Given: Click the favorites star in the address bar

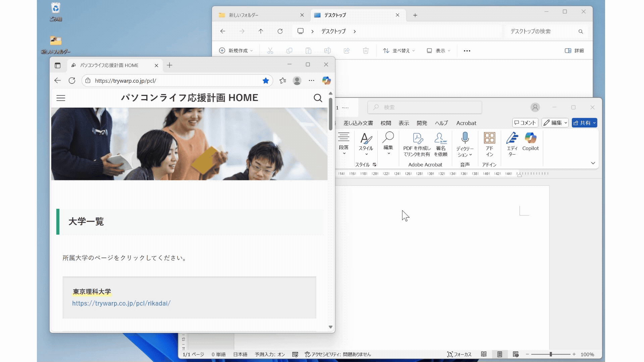Looking at the screenshot, I should (266, 80).
